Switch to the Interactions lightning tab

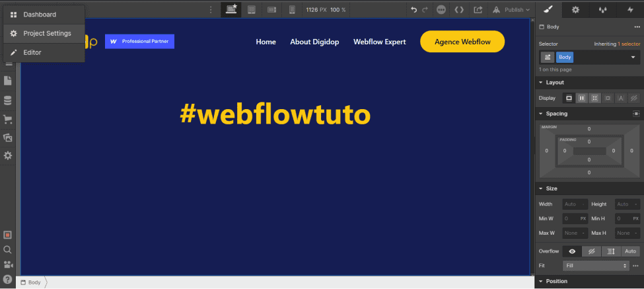(630, 9)
